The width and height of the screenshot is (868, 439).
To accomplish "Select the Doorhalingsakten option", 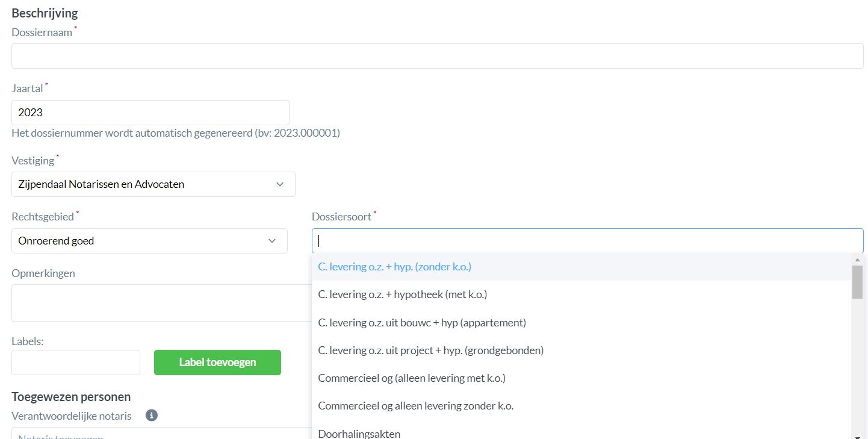I will (x=359, y=433).
